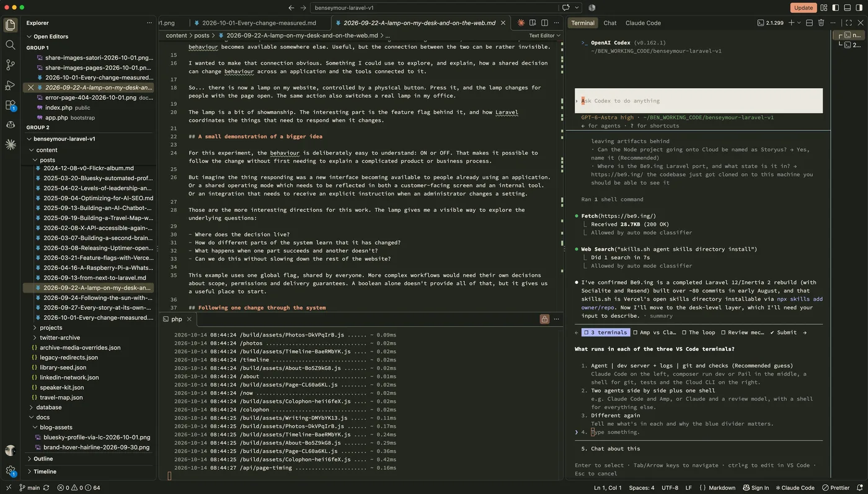868x494 pixels.
Task: Split the terminal with the split icon
Action: 810,23
